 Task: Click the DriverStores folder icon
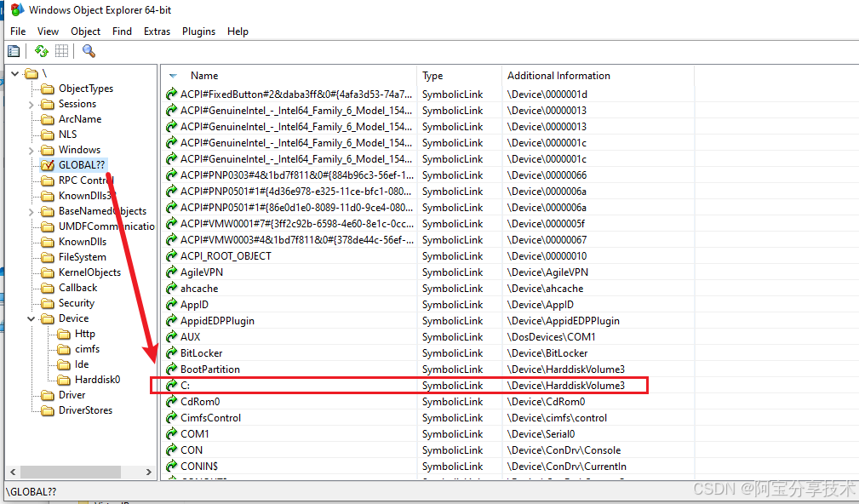pyautogui.click(x=49, y=411)
